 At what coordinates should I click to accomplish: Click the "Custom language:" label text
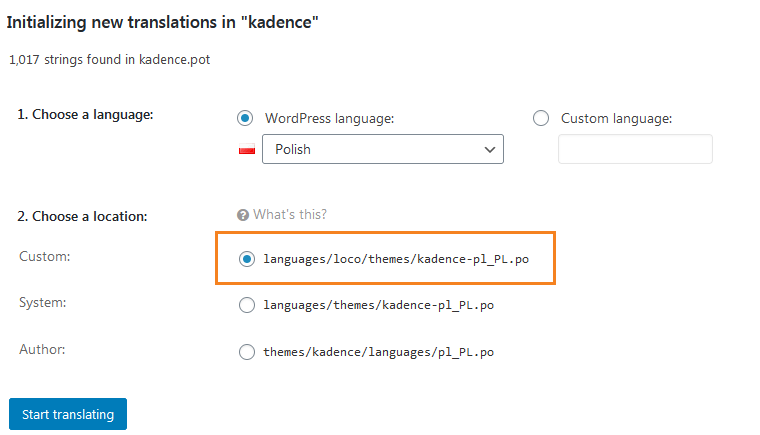[616, 119]
